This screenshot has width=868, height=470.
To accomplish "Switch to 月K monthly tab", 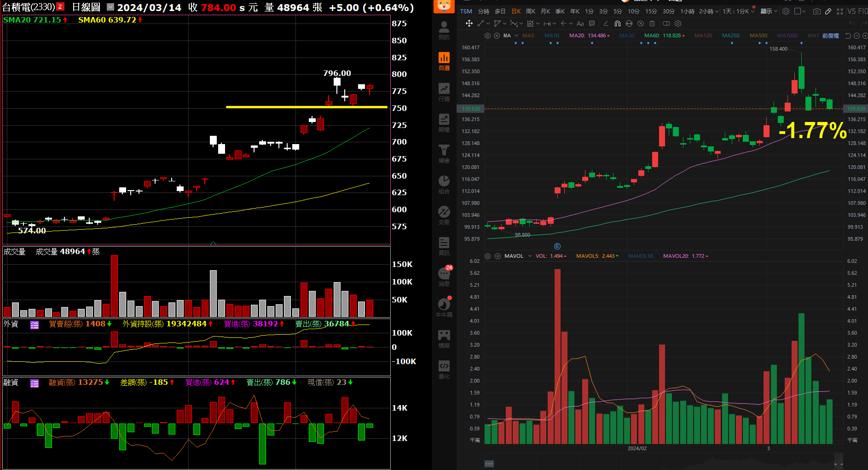I will pyautogui.click(x=545, y=12).
